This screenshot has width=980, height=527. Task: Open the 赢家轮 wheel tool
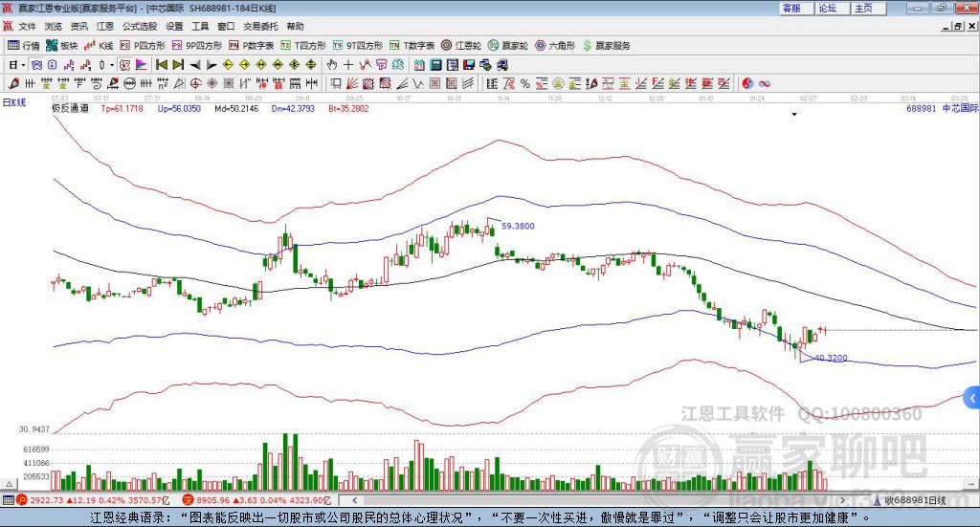pos(508,46)
